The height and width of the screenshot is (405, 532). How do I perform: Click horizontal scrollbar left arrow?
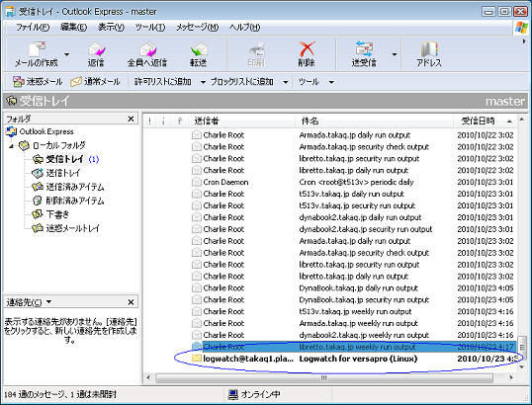[148, 377]
